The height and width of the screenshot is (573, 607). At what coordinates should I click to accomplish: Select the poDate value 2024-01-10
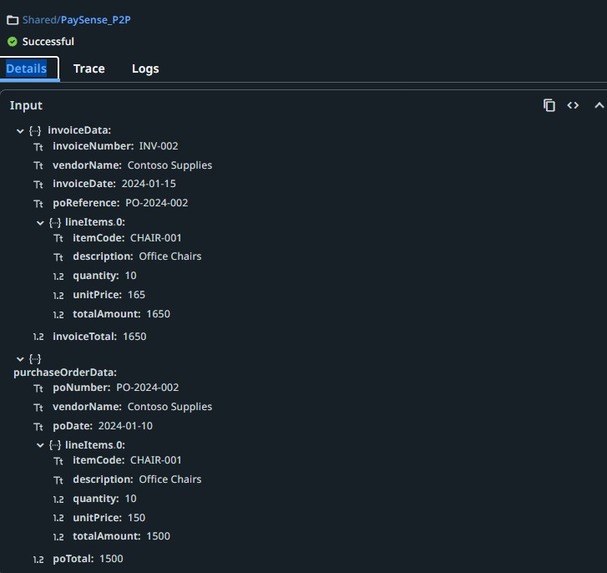click(125, 426)
